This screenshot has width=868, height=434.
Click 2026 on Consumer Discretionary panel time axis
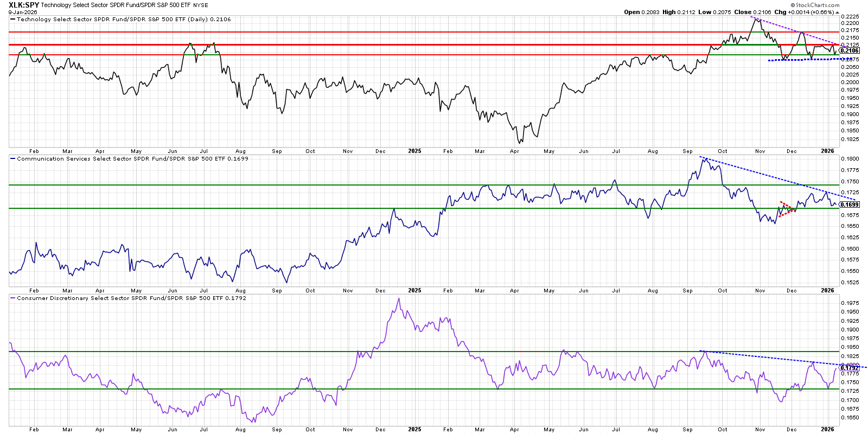[x=827, y=429]
